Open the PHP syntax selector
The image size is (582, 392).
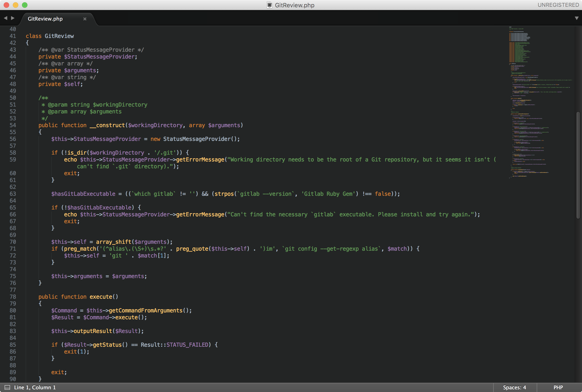click(x=558, y=387)
